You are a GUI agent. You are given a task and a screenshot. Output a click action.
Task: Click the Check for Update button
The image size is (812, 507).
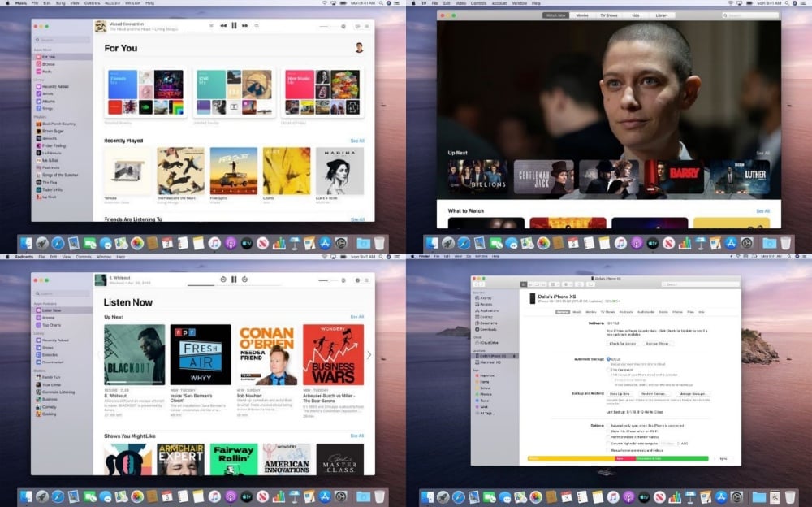click(623, 344)
